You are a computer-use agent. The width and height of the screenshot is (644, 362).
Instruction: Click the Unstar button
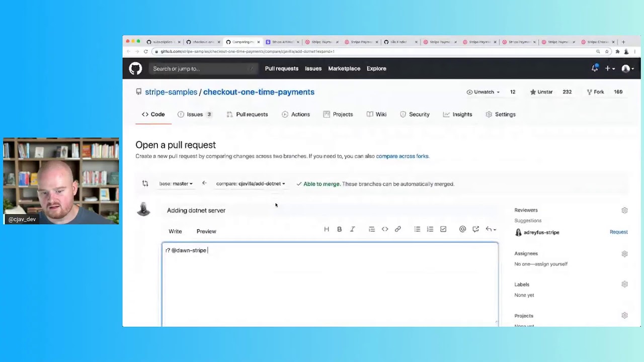pos(541,92)
